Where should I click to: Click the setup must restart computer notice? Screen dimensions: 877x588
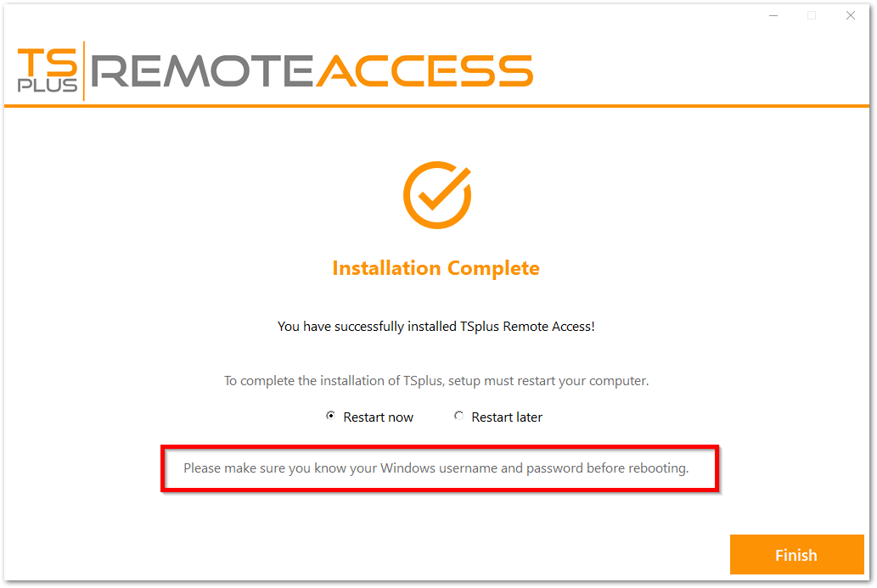click(436, 381)
